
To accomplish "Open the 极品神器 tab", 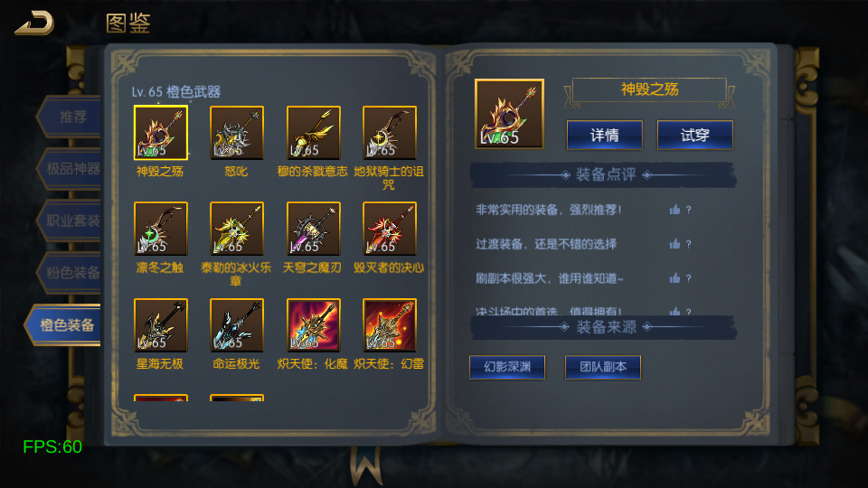I will [69, 169].
